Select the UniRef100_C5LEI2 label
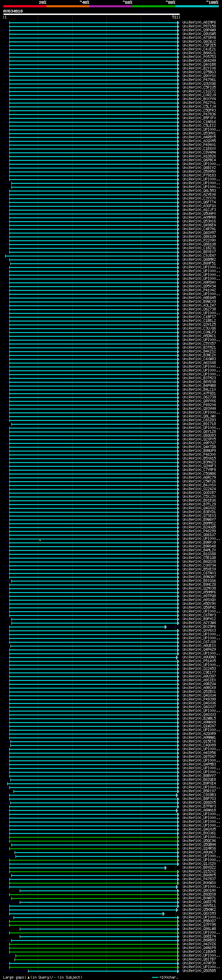Viewport: 222px width, 980px height. pyautogui.click(x=199, y=125)
